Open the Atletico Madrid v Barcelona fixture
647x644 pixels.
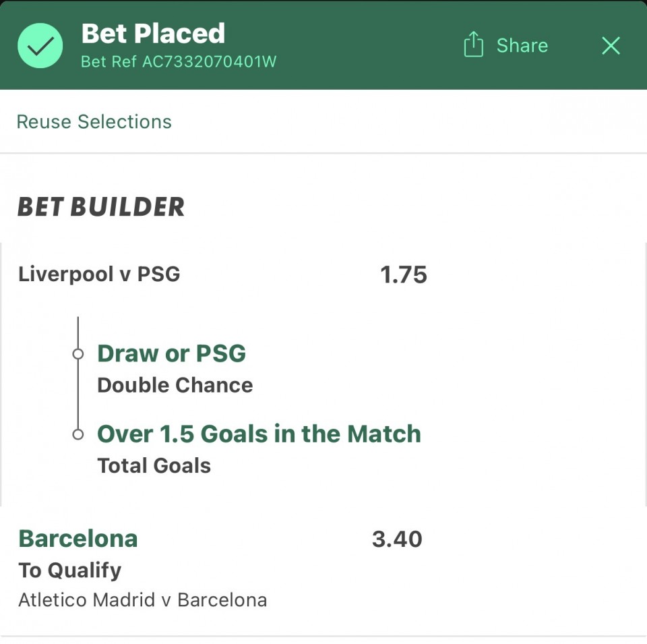(x=142, y=599)
